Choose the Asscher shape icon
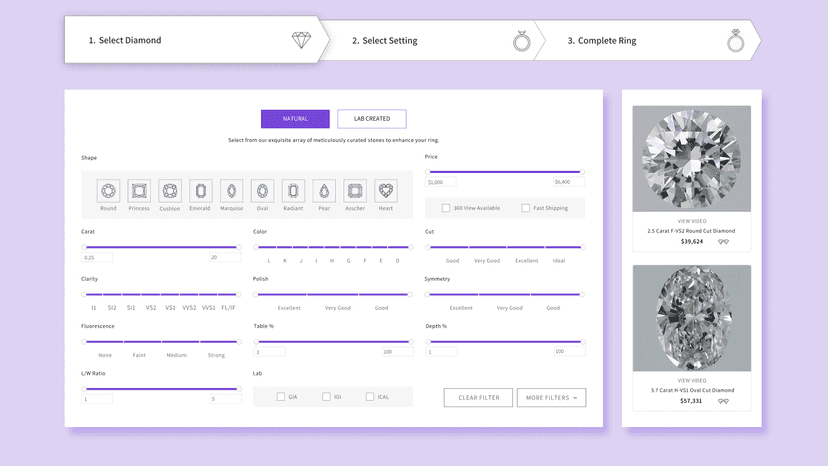Image resolution: width=828 pixels, height=466 pixels. pyautogui.click(x=355, y=191)
